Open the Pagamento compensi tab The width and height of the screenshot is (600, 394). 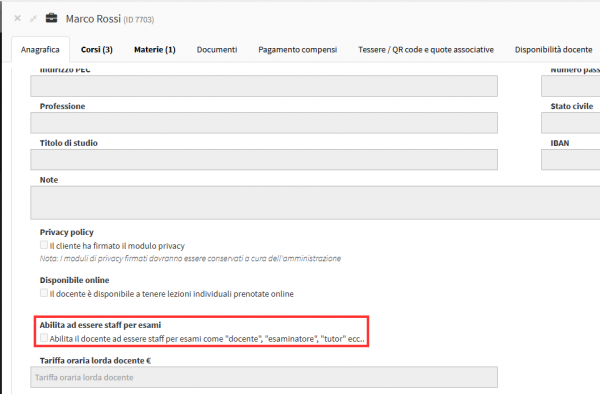click(x=298, y=50)
